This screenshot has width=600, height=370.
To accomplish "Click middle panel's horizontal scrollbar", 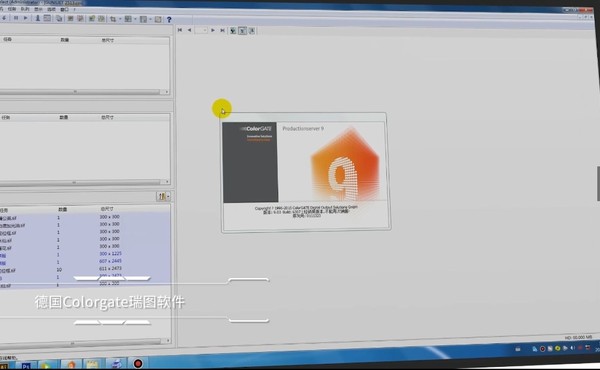I will tap(80, 183).
